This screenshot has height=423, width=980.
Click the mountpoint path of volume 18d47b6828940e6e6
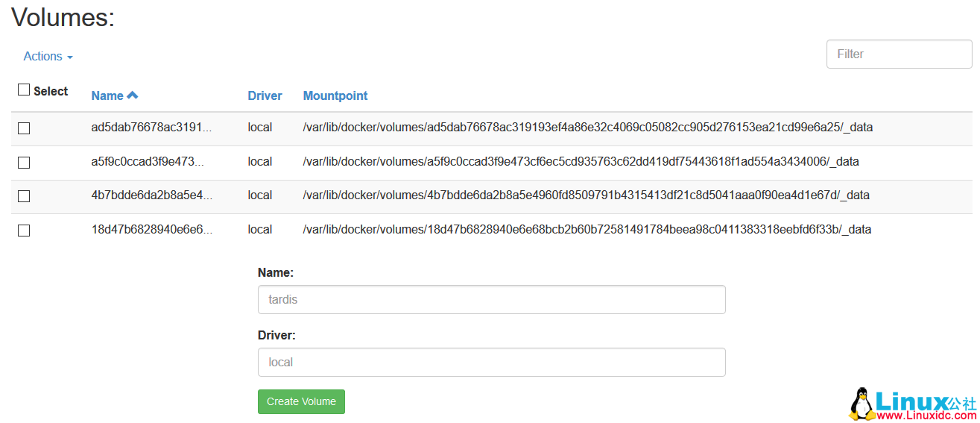tap(587, 230)
